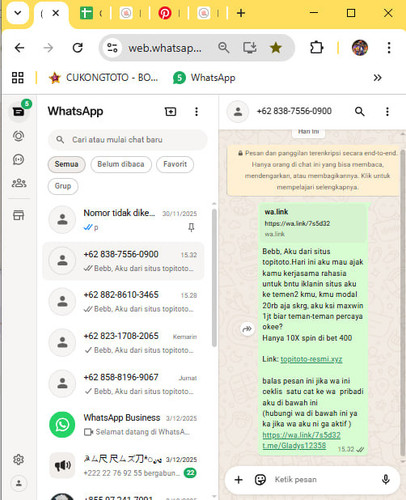Click the install app icon in address bar
The width and height of the screenshot is (406, 500).
pos(250,48)
